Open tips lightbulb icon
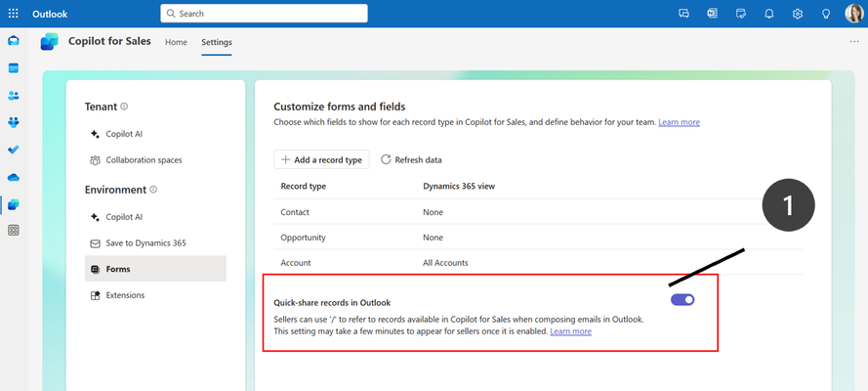 pos(825,14)
